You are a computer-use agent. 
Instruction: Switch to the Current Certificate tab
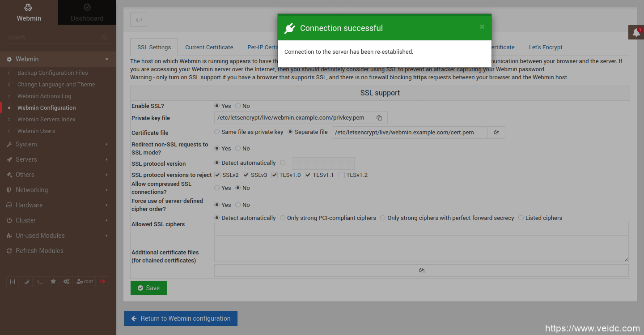coord(209,47)
